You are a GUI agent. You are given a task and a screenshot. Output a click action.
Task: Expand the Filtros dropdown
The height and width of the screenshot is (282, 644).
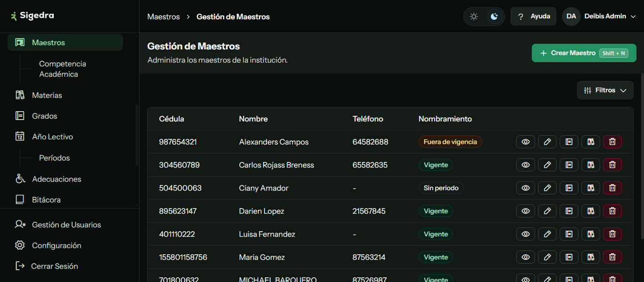pos(605,90)
